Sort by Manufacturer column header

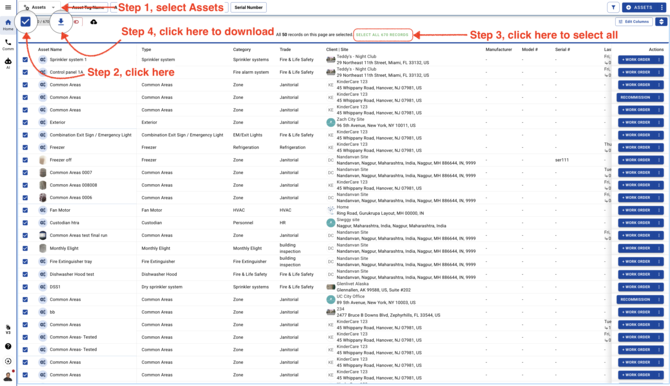click(499, 50)
